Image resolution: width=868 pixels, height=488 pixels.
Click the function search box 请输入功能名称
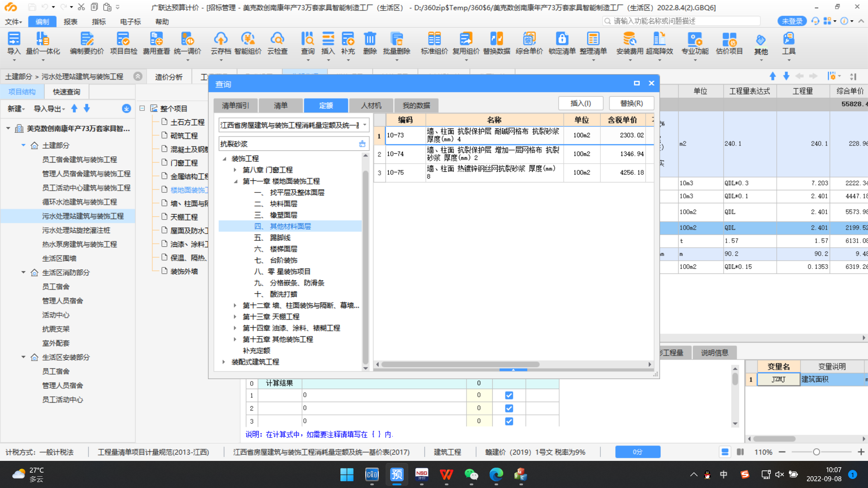coord(682,21)
